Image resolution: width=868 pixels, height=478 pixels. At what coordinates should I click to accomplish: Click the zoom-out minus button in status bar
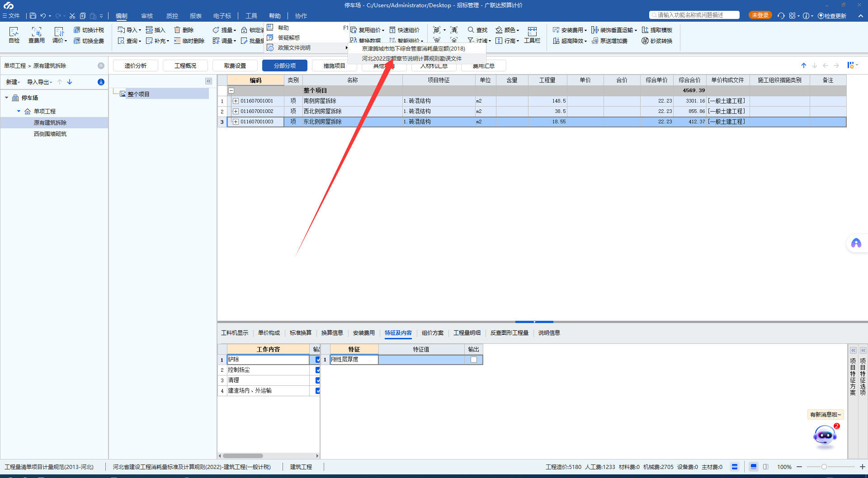799,467
